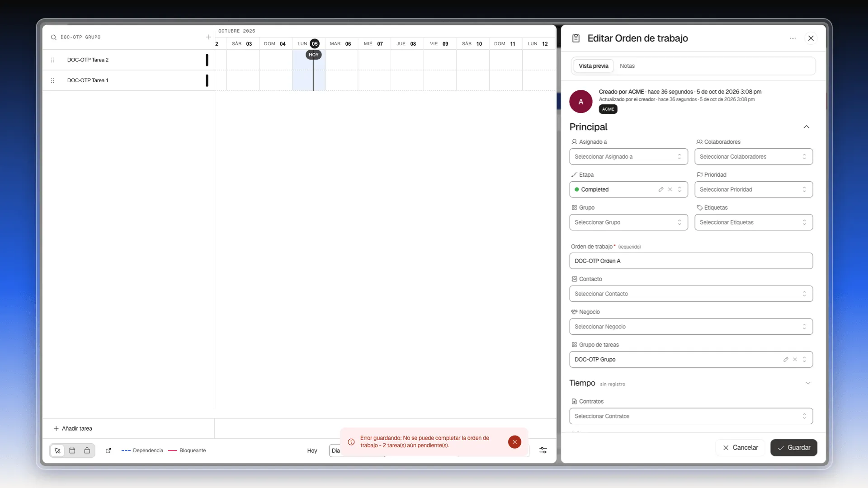Click the search magnifier icon
This screenshot has width=868, height=488.
[53, 38]
